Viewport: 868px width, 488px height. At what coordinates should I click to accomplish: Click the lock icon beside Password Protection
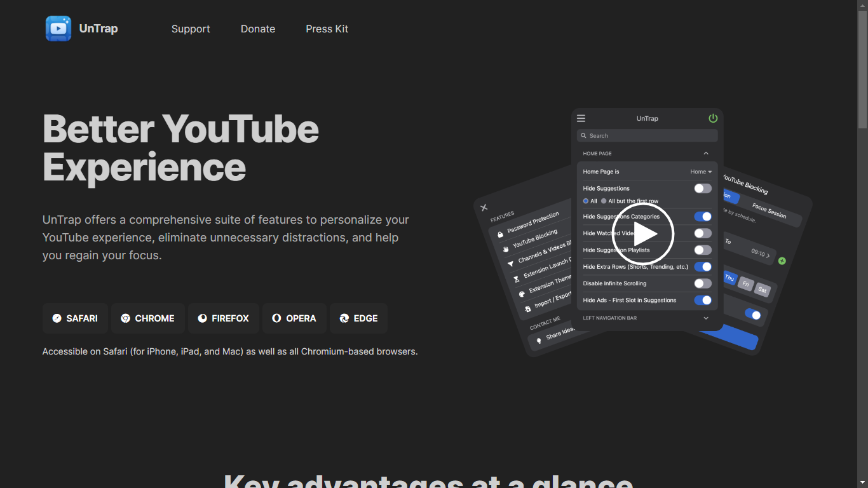coord(501,234)
